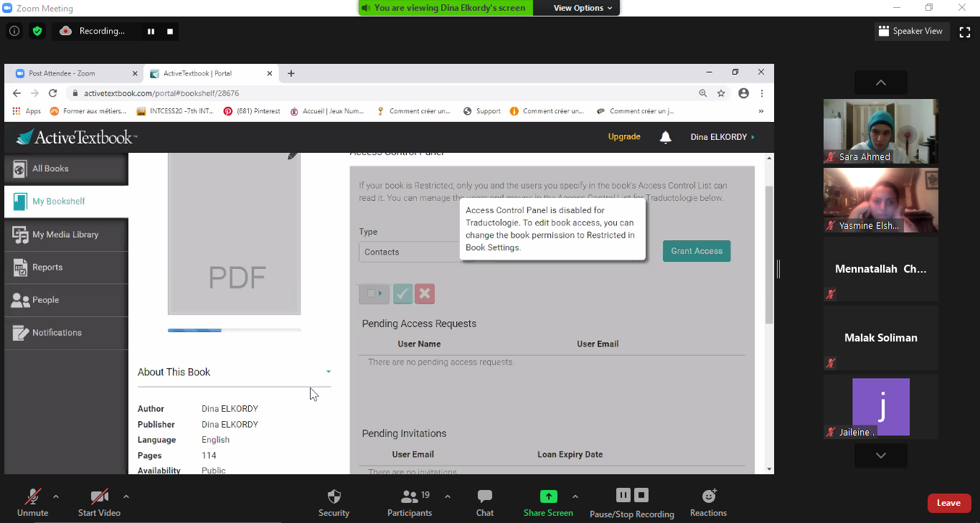Image resolution: width=980 pixels, height=523 pixels.
Task: Pause the recording in top bar
Action: click(x=151, y=32)
